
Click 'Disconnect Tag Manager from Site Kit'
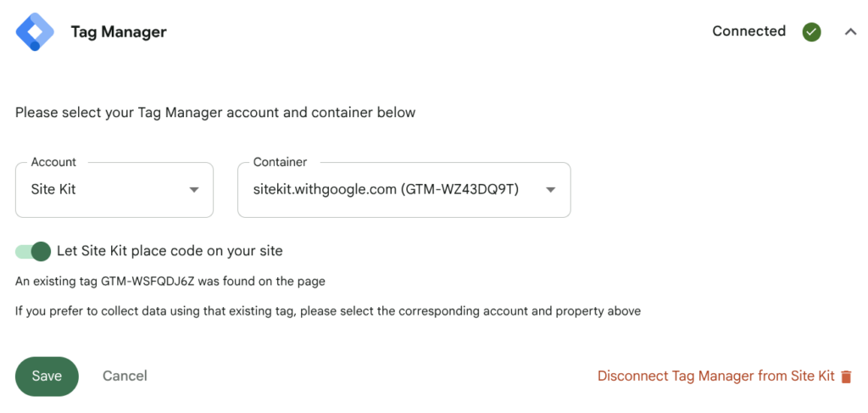click(x=715, y=376)
